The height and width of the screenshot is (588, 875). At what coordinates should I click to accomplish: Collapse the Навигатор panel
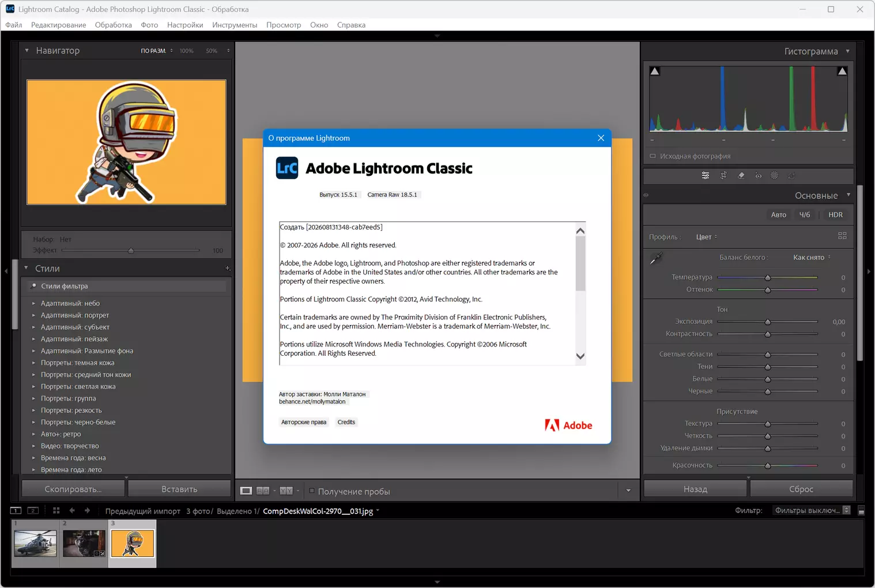(27, 51)
